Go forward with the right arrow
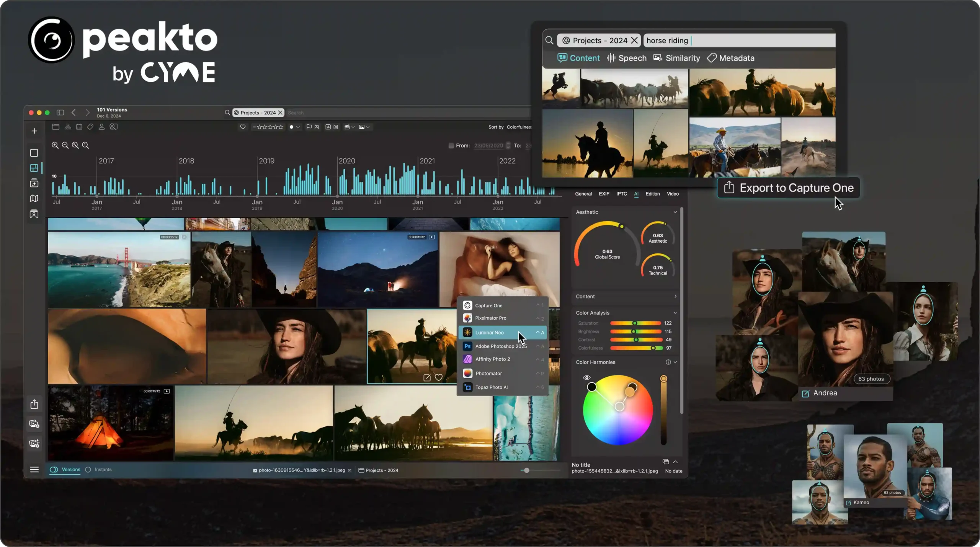Screen dimensions: 980x547 [x=87, y=113]
